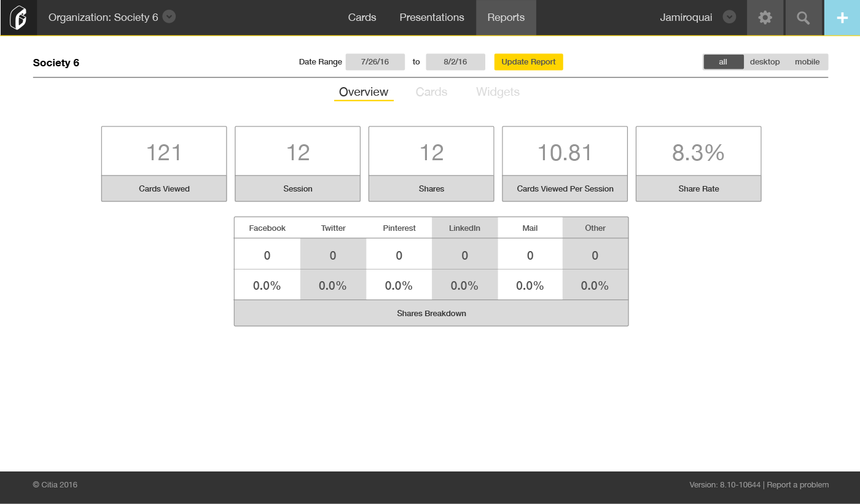Viewport: 860px width, 504px height.
Task: Click the Mail column header
Action: [x=530, y=228]
